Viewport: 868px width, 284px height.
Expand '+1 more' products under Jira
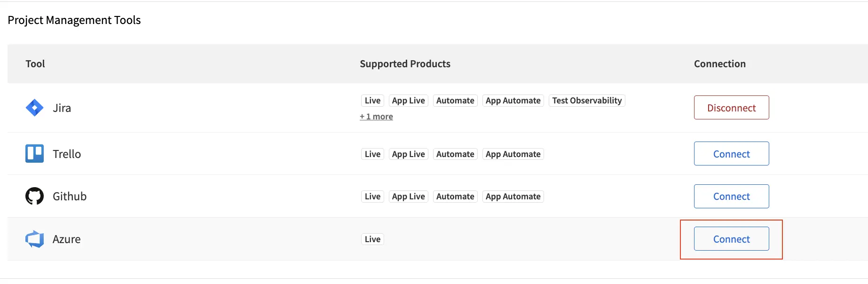(376, 117)
